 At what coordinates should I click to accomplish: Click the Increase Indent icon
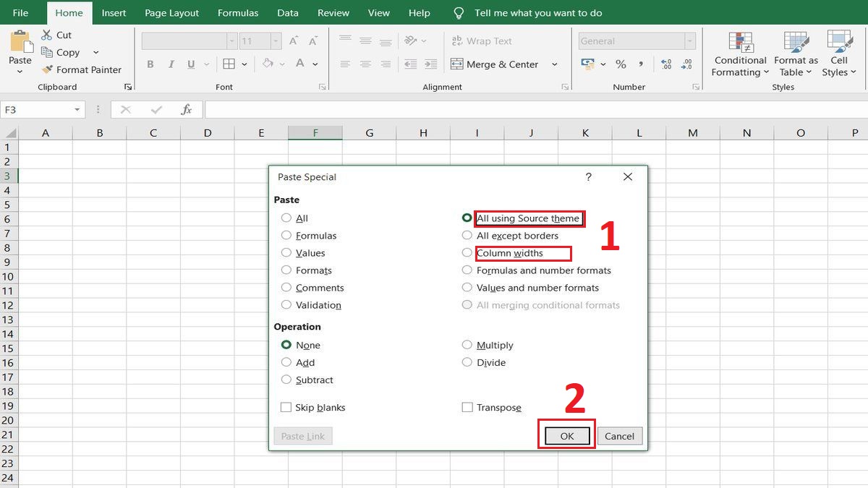430,64
